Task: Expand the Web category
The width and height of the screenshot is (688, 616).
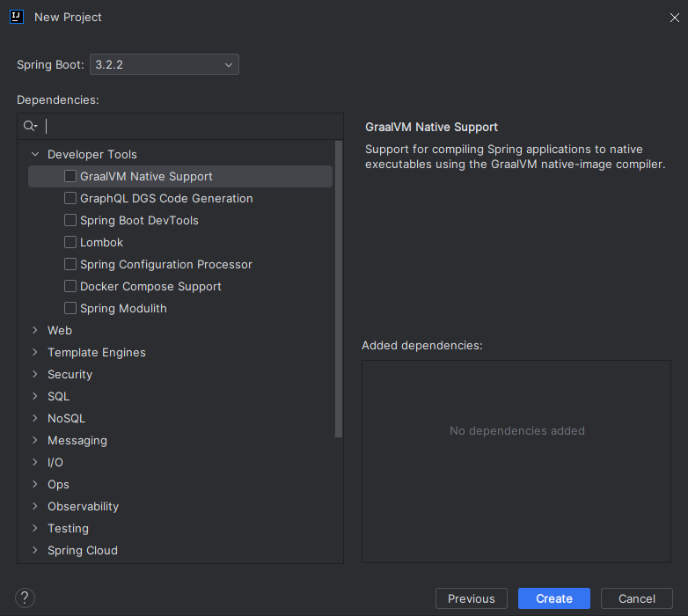Action: [x=35, y=330]
